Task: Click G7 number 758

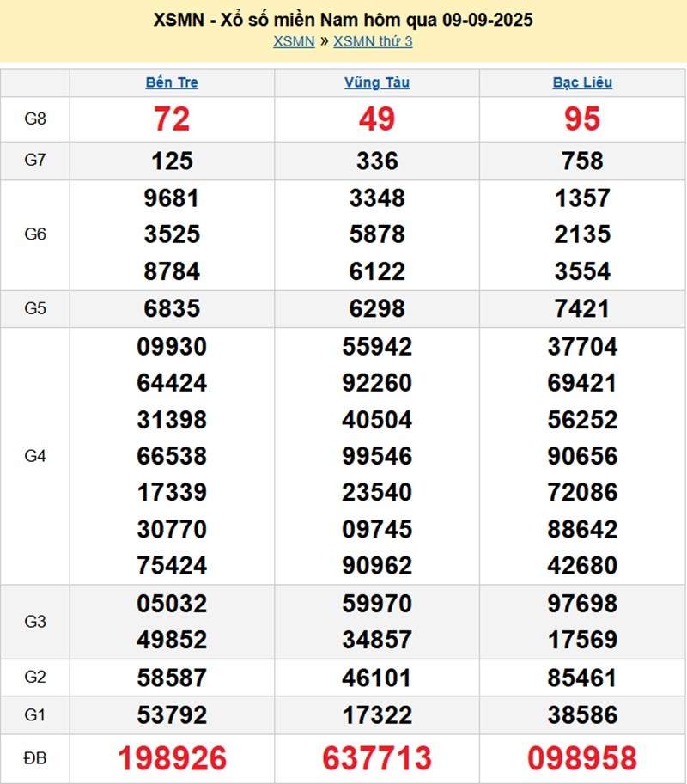Action: point(582,161)
